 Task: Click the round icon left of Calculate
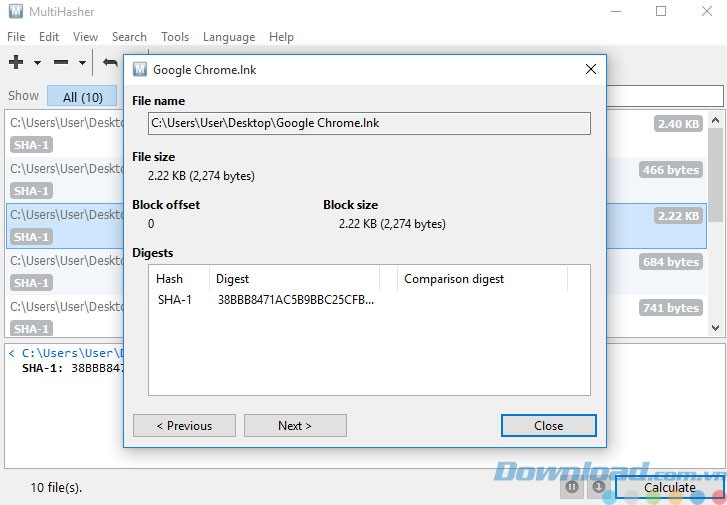tap(598, 487)
